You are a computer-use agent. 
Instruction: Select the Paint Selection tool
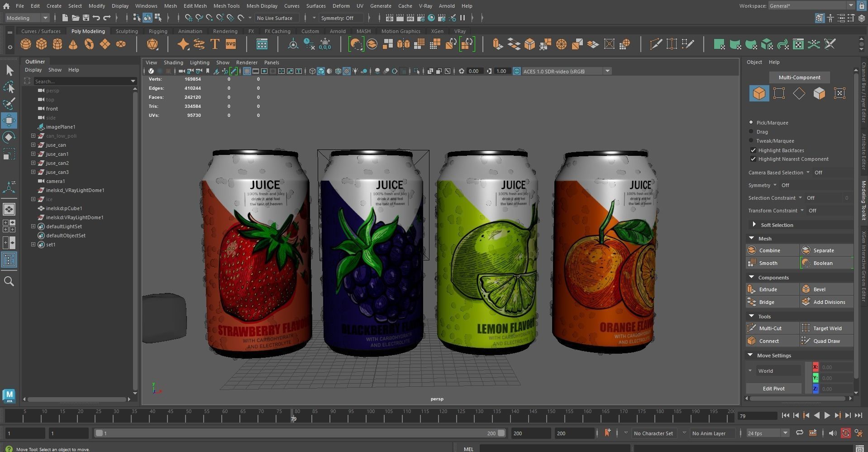click(9, 104)
